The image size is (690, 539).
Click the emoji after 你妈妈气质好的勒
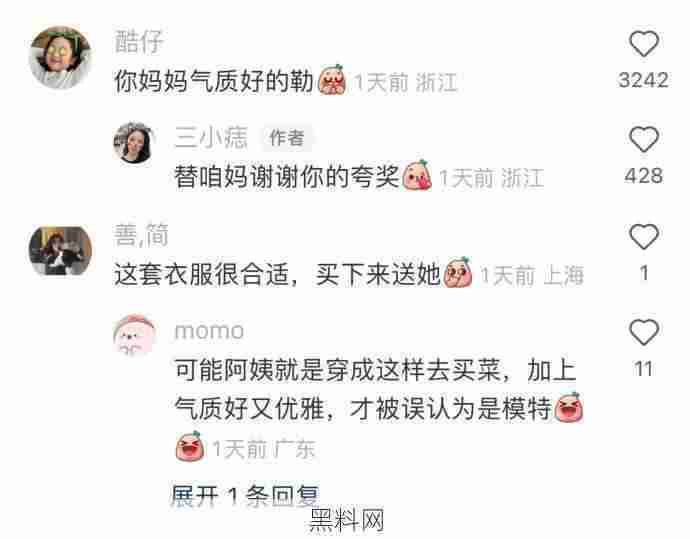[332, 80]
